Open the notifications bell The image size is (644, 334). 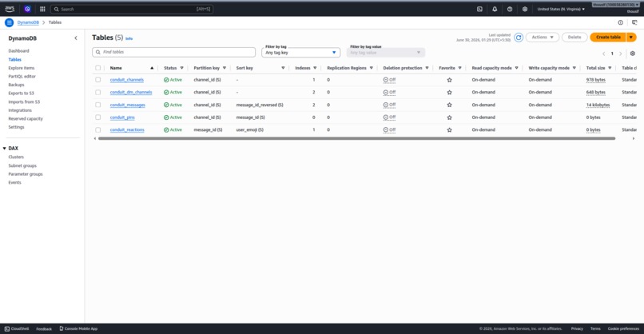pos(495,9)
